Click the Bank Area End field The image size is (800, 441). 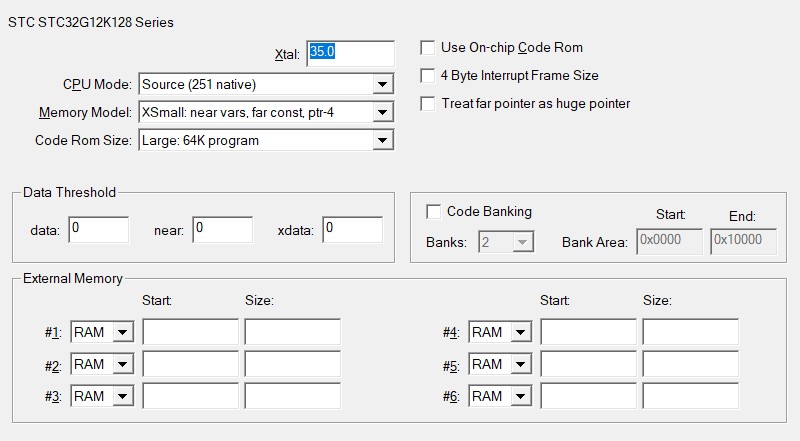click(x=743, y=241)
